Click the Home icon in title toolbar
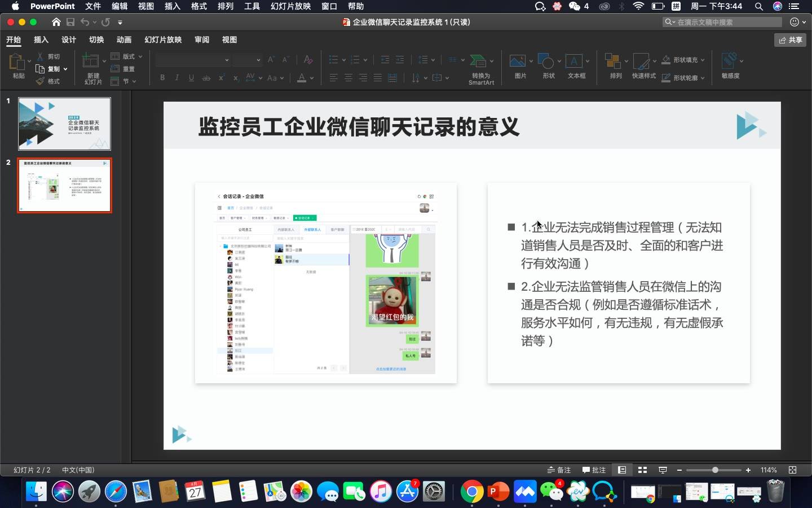The height and width of the screenshot is (508, 812). [56, 22]
